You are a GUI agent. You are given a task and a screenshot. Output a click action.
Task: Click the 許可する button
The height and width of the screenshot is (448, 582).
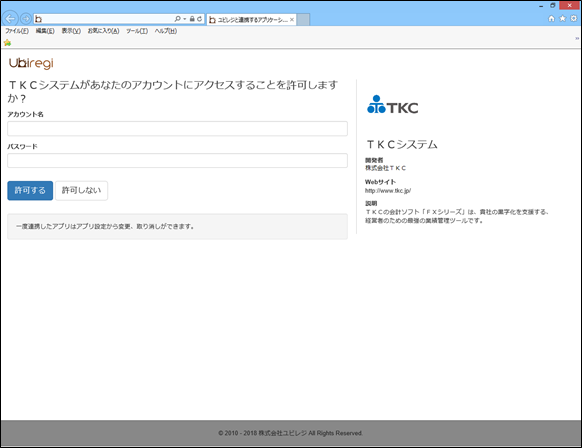(x=30, y=190)
